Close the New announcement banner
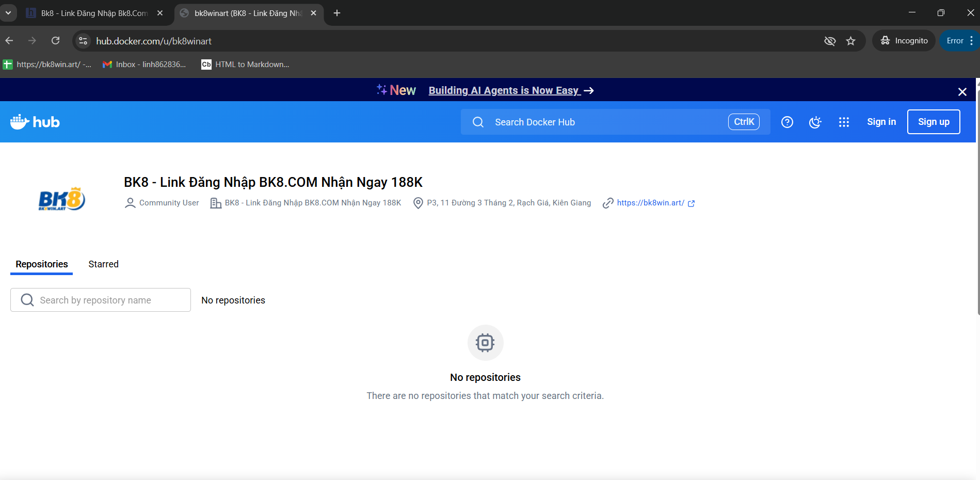The image size is (980, 480). 962,91
